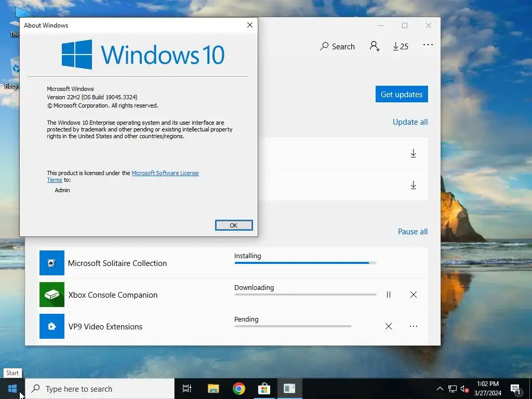Click Xbox Console Companion downloading progress bar
The width and height of the screenshot is (532, 399).
pyautogui.click(x=305, y=295)
